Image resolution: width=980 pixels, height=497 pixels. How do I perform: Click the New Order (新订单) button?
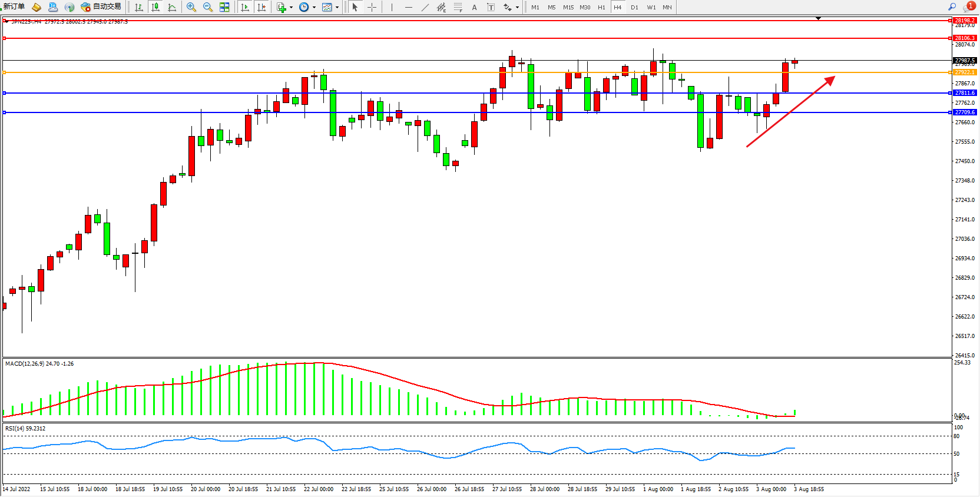pyautogui.click(x=14, y=6)
